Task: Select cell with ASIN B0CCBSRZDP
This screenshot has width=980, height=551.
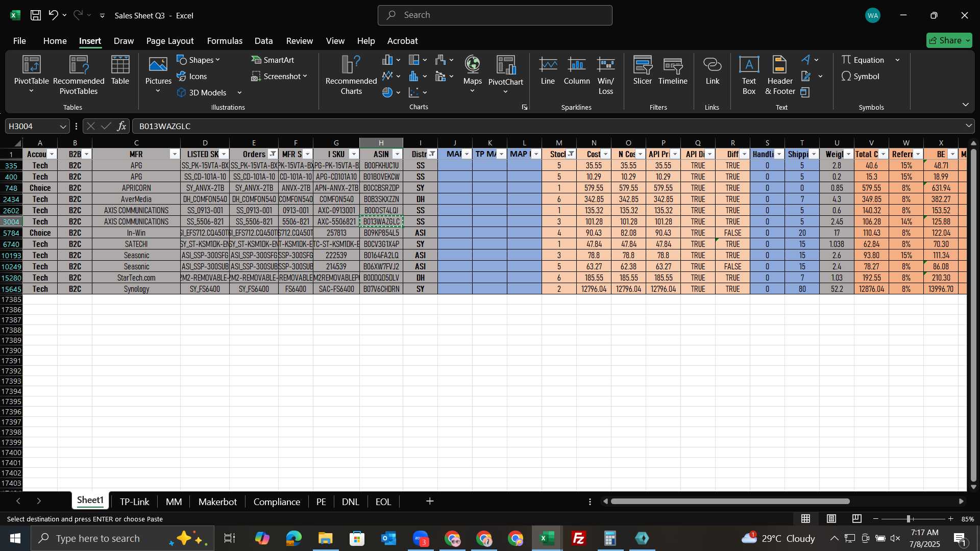Action: click(x=381, y=188)
